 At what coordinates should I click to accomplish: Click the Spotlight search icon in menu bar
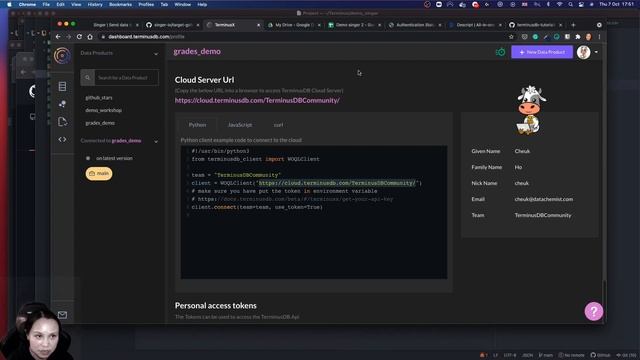pyautogui.click(x=570, y=4)
